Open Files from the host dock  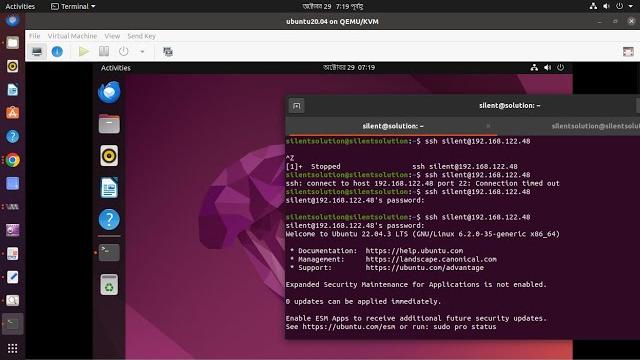tap(13, 42)
